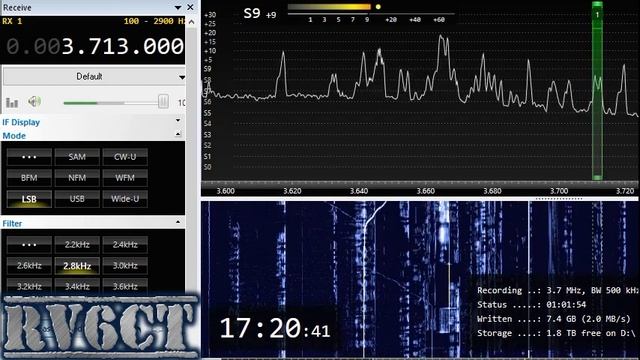This screenshot has width=640, height=360.
Task: Set filter to 2.6kHz
Action: click(29, 266)
